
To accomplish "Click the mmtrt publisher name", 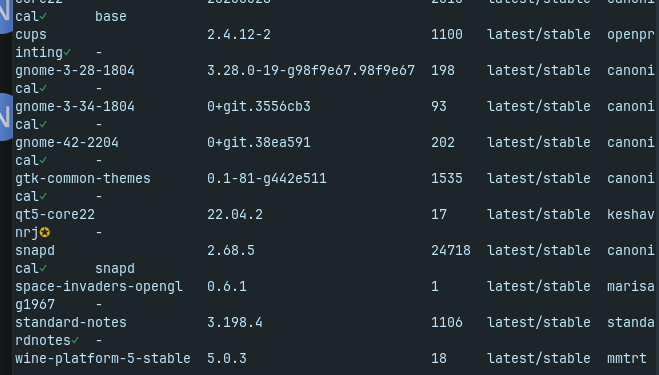I will click(627, 358).
